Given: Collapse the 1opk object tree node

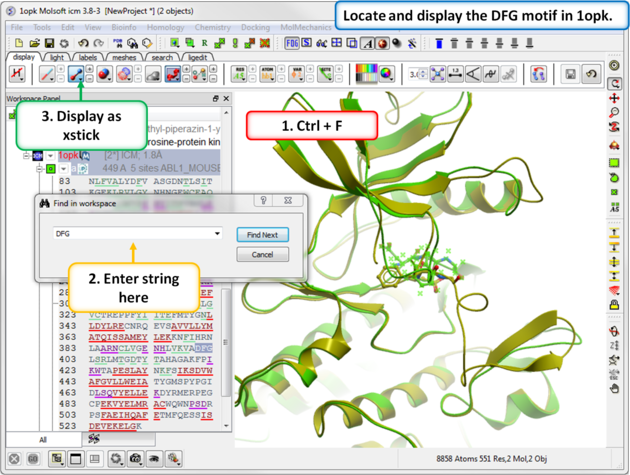Looking at the screenshot, I should [27, 156].
